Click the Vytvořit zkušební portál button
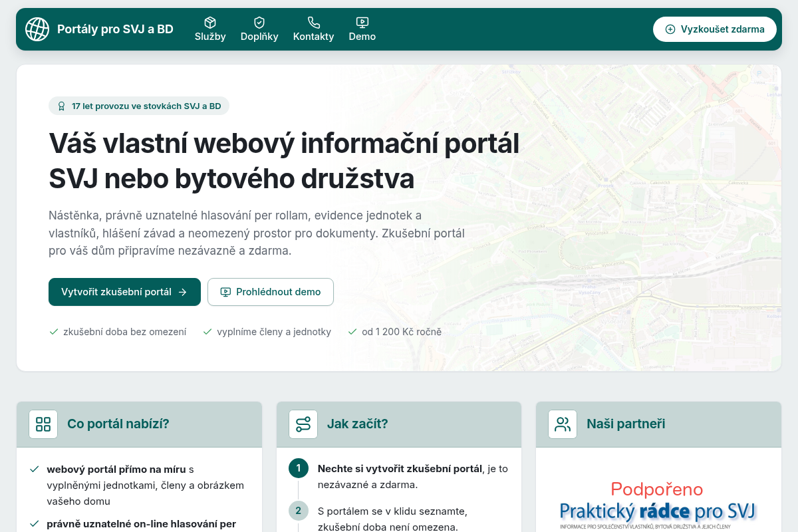 pos(124,292)
